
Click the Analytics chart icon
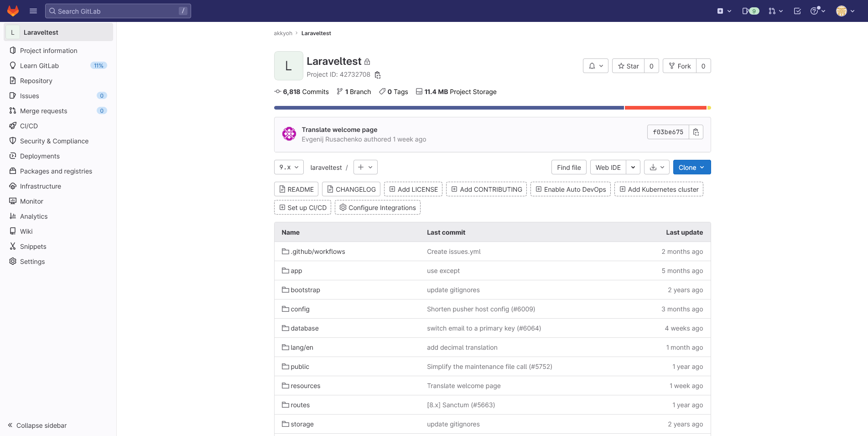click(13, 216)
